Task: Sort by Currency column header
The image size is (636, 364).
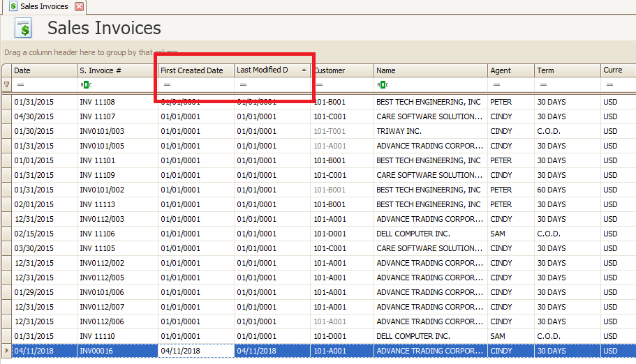Action: tap(618, 70)
